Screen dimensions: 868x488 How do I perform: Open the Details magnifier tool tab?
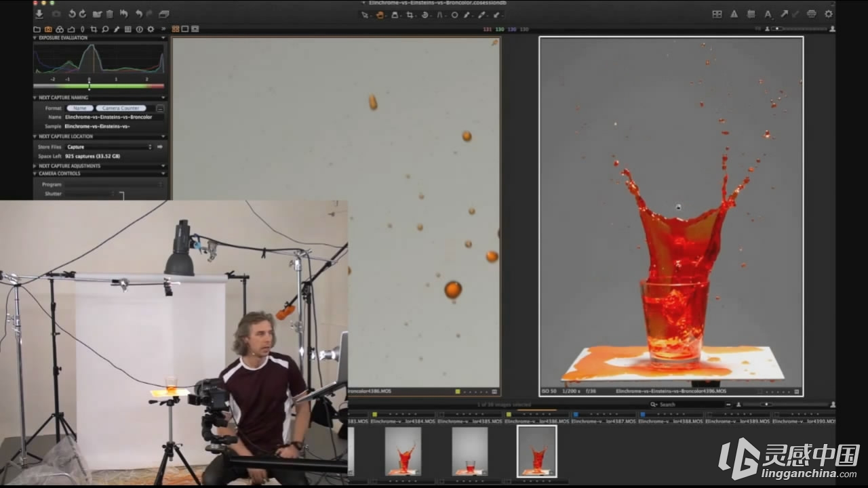105,29
